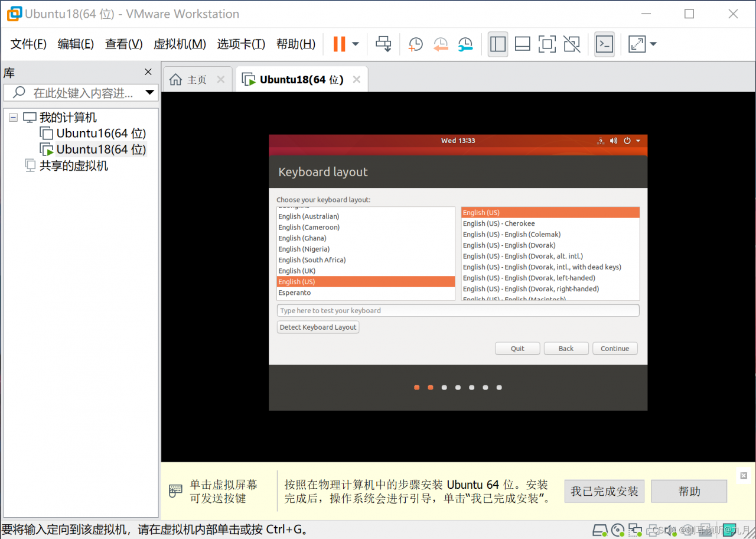This screenshot has width=756, height=539.
Task: Pause the virtual machine with the orange pause icon
Action: [339, 44]
